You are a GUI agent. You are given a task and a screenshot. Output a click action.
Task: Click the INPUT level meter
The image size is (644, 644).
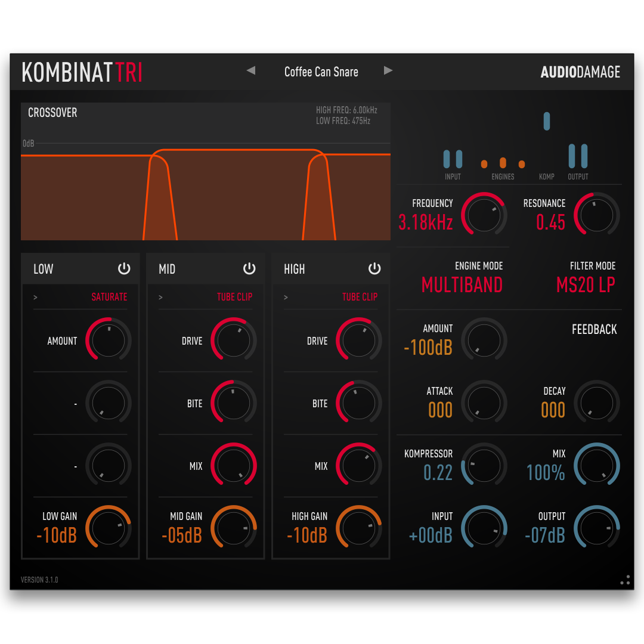[x=453, y=159]
